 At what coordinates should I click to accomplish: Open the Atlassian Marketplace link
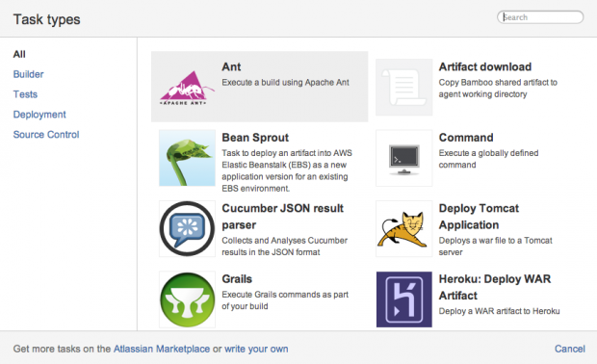[x=162, y=349]
